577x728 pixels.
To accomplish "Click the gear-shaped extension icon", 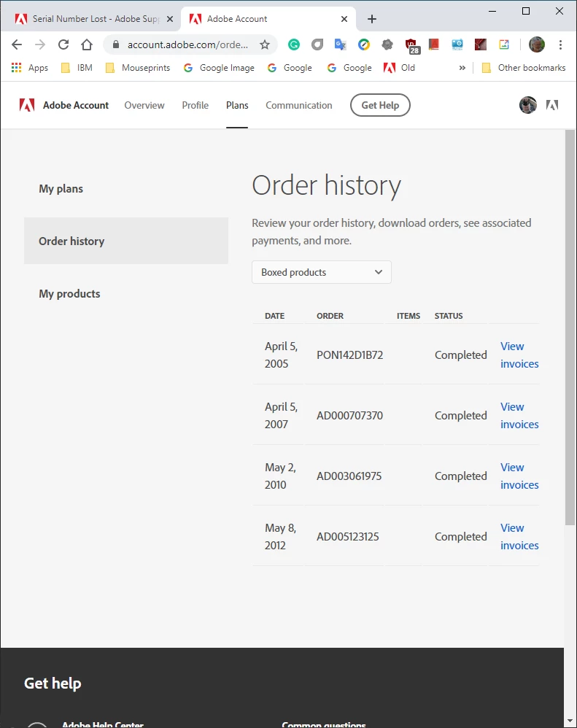I will coord(387,44).
